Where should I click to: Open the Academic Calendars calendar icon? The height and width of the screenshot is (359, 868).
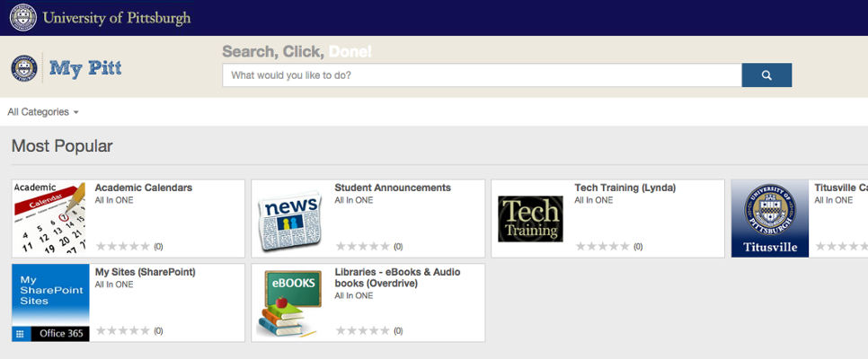[50, 218]
